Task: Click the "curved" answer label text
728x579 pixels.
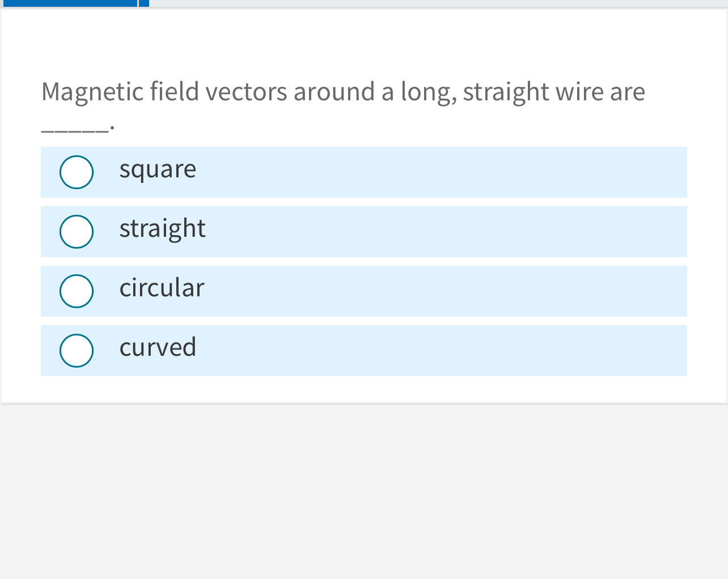Action: (x=158, y=347)
